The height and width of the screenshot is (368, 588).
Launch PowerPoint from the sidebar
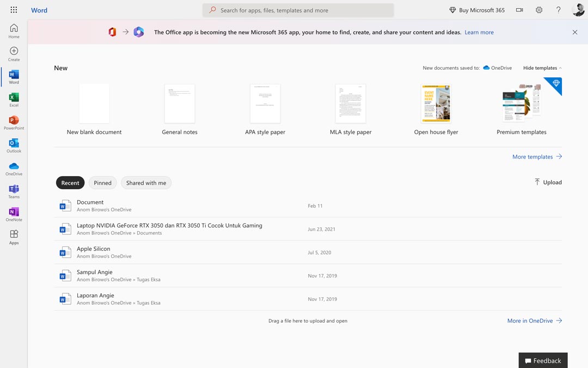click(14, 123)
